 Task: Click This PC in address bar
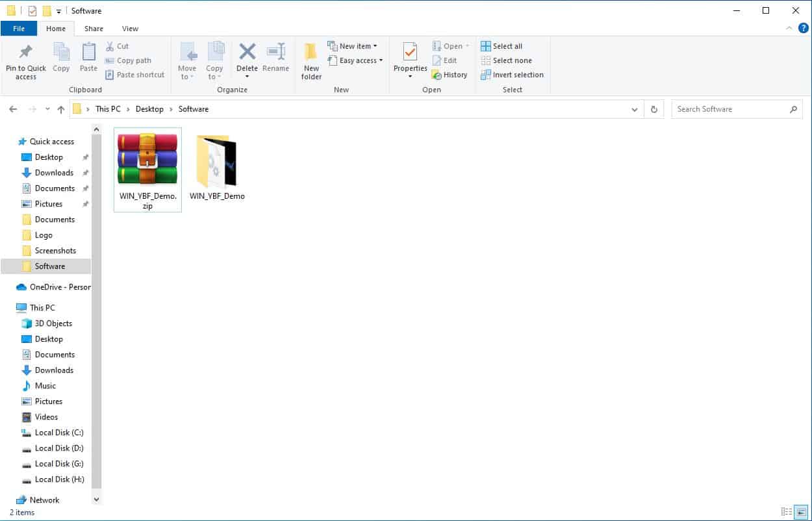click(x=108, y=109)
